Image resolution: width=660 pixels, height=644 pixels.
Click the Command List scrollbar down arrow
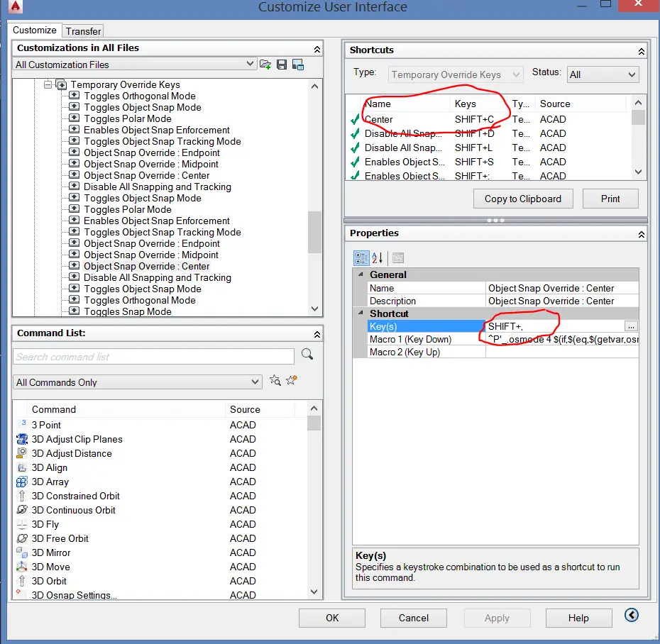(x=314, y=592)
